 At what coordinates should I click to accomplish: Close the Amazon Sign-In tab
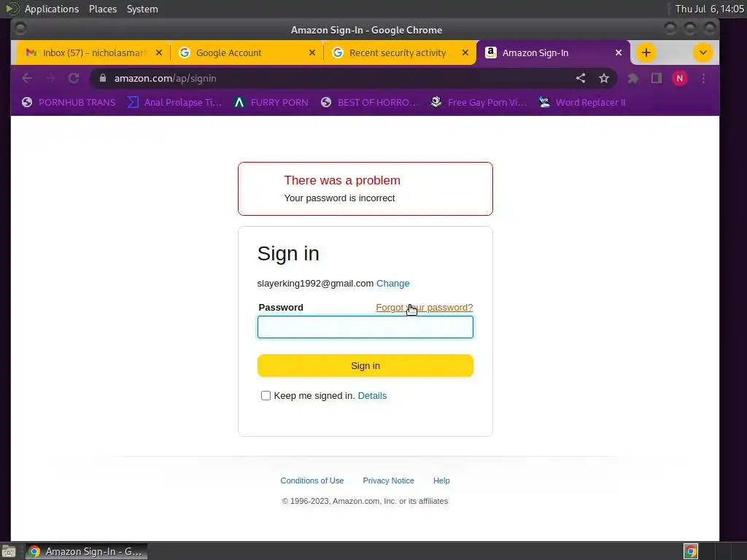tap(619, 52)
